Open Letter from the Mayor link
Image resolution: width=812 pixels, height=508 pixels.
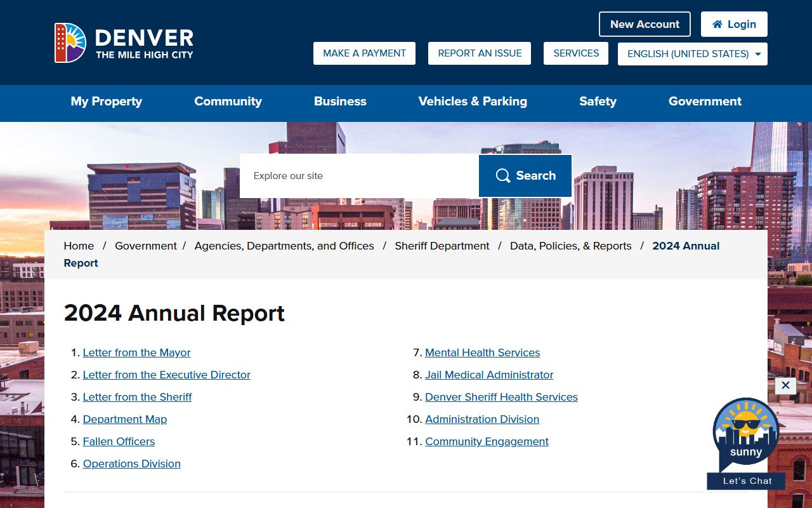[x=136, y=352]
